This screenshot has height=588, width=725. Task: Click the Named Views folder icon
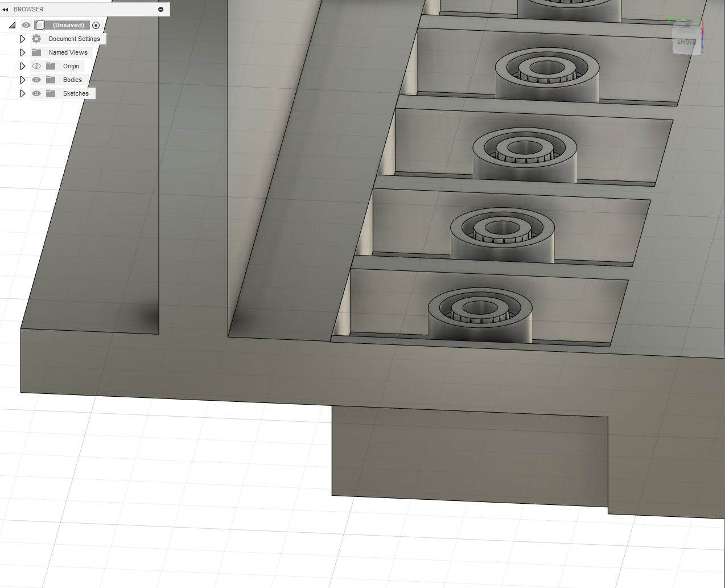36,52
